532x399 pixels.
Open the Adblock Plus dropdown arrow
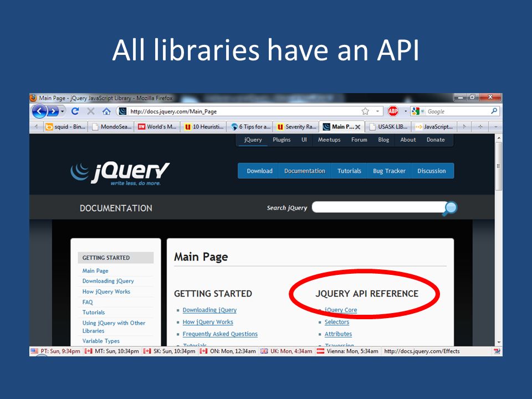pyautogui.click(x=406, y=111)
